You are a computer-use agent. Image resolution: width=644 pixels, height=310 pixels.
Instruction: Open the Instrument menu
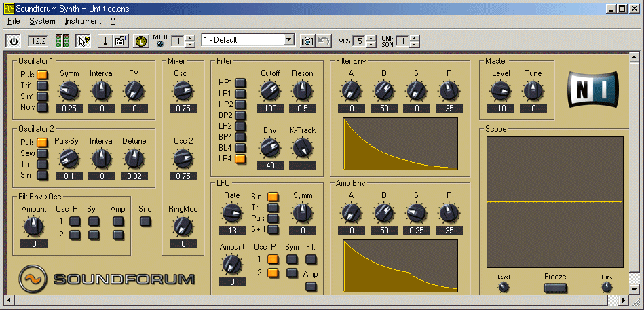point(83,21)
